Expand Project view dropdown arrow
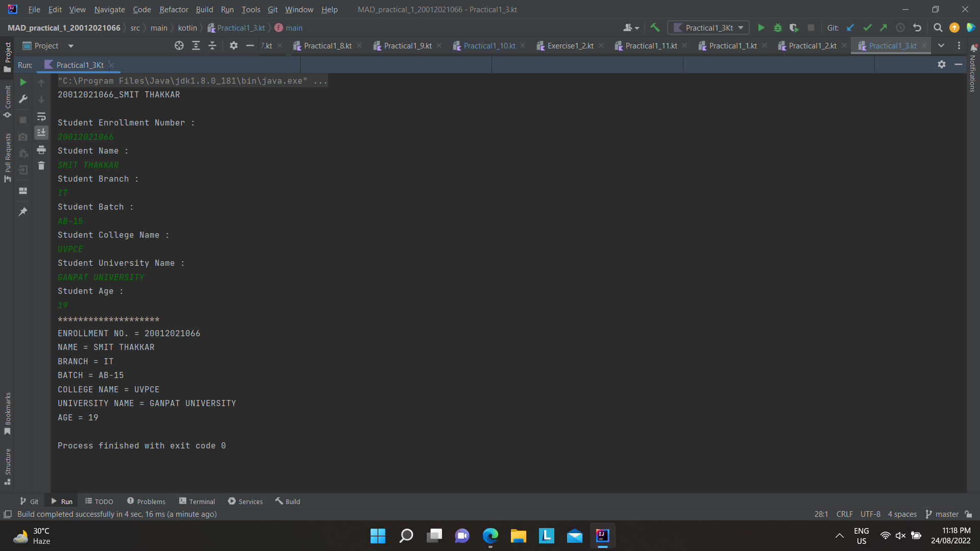980x551 pixels. click(x=71, y=46)
